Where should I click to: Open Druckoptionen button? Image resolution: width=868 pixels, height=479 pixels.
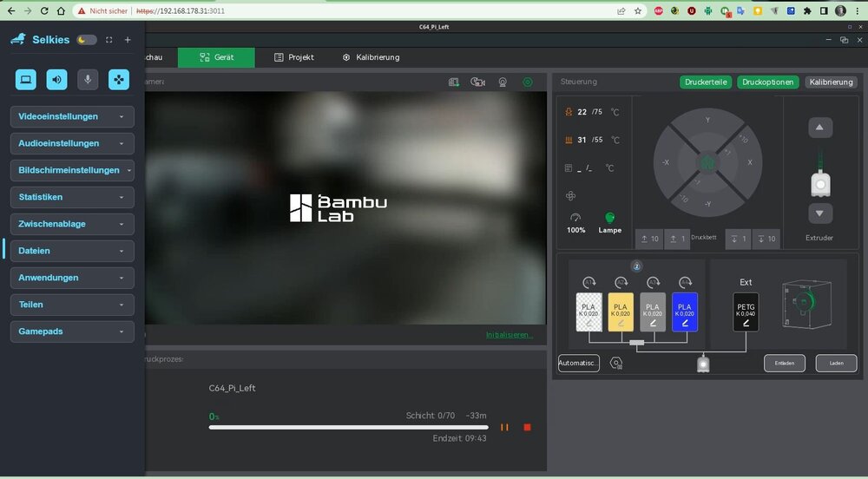click(x=768, y=82)
